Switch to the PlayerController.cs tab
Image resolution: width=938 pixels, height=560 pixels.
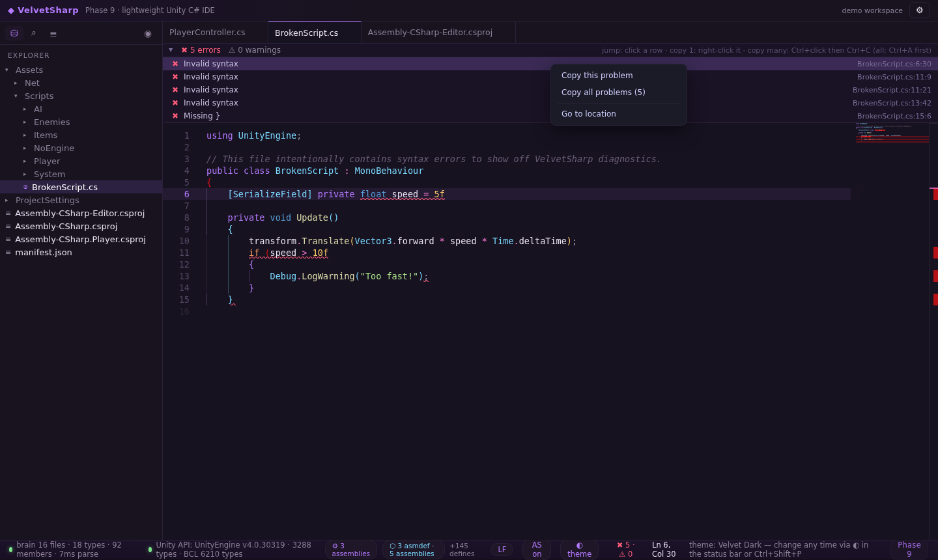[215, 33]
